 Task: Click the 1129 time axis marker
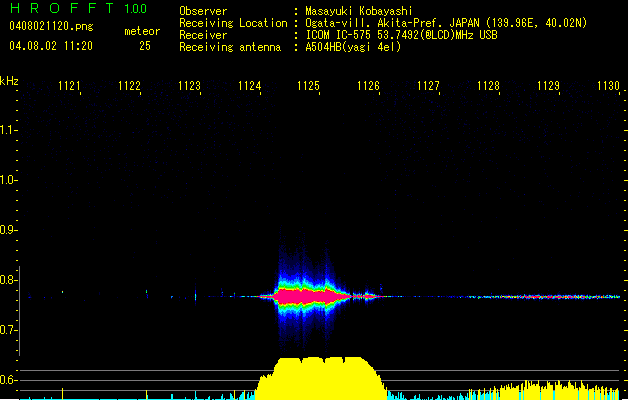pos(548,86)
